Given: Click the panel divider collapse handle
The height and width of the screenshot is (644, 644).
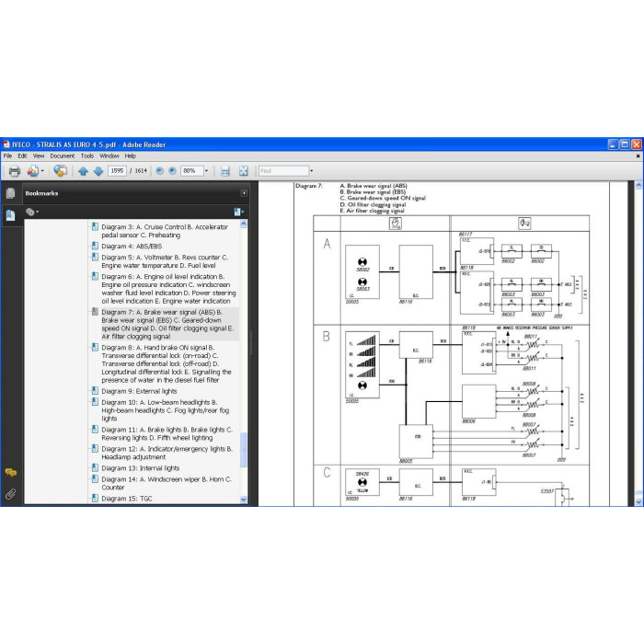Looking at the screenshot, I should 250,343.
